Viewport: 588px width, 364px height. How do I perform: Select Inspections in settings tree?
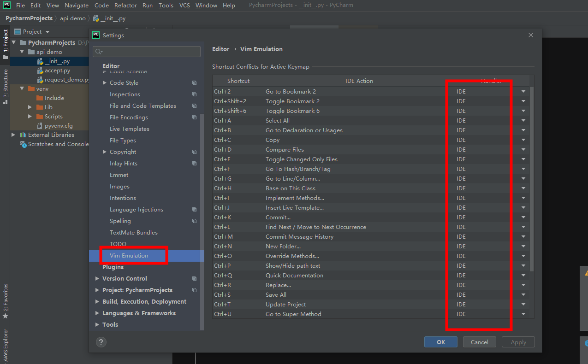point(125,94)
